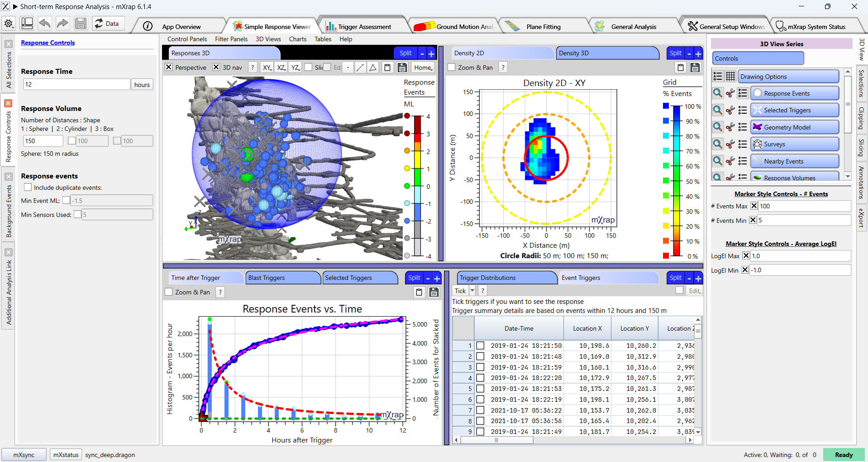Toggle the Perspective checkbox
The width and height of the screenshot is (868, 462).
(168, 67)
